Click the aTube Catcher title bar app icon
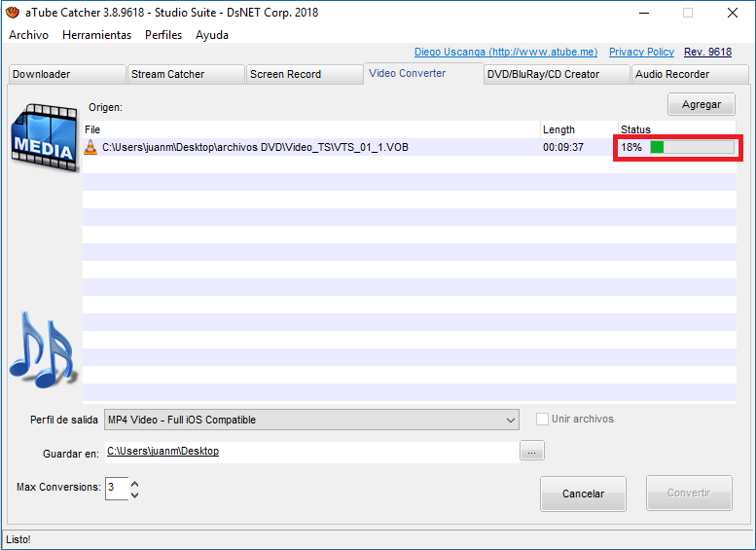This screenshot has width=756, height=550. click(x=13, y=13)
